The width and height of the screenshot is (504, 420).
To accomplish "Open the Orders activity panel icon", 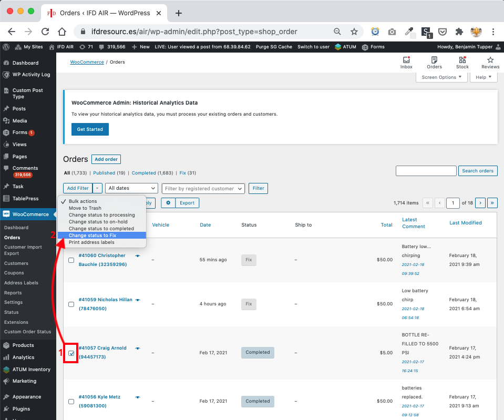I will pos(434,63).
